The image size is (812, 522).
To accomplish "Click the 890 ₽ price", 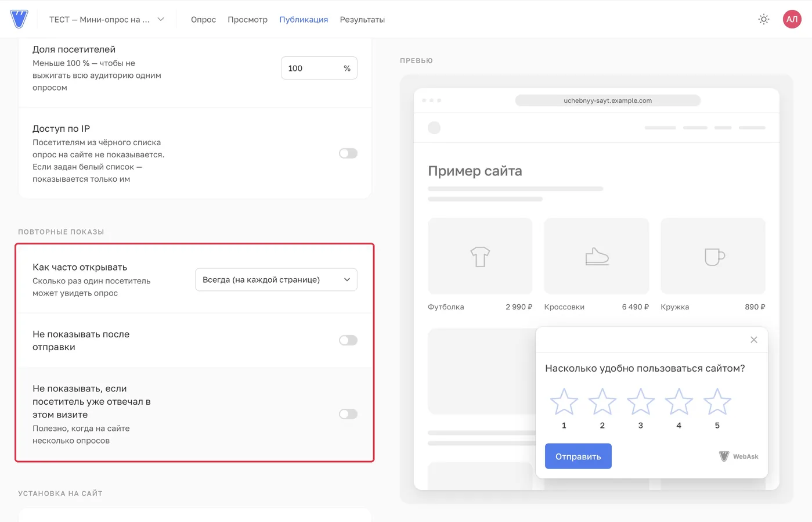I will pyautogui.click(x=755, y=307).
